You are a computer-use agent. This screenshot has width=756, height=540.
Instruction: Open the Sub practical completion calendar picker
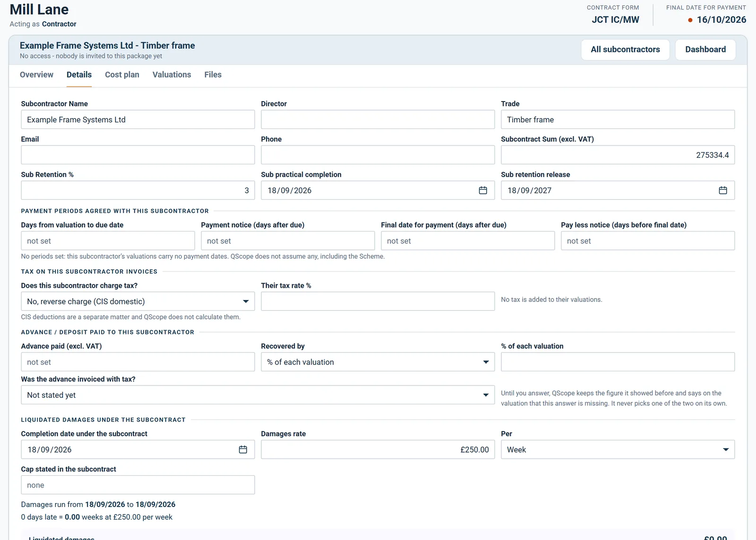click(x=483, y=190)
